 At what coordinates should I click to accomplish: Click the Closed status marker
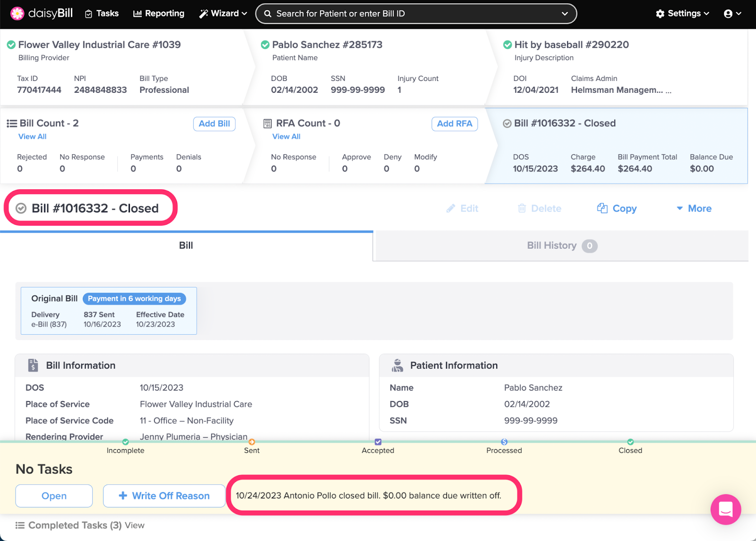click(x=630, y=442)
